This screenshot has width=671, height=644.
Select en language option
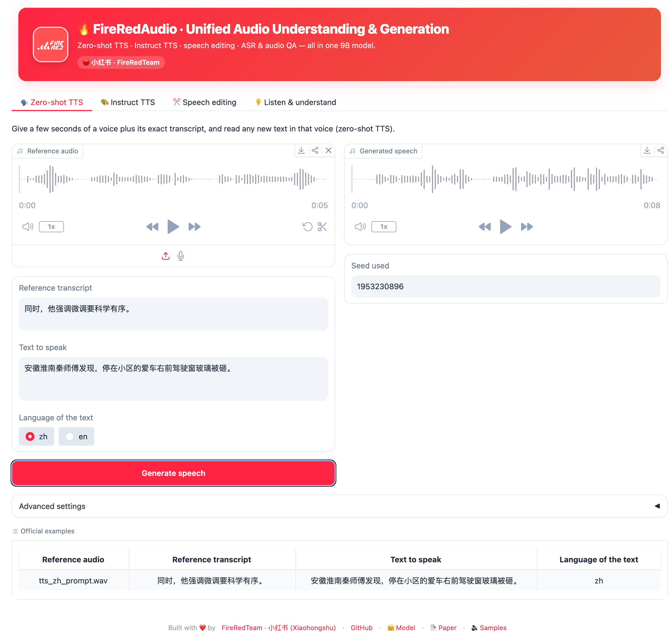click(76, 436)
